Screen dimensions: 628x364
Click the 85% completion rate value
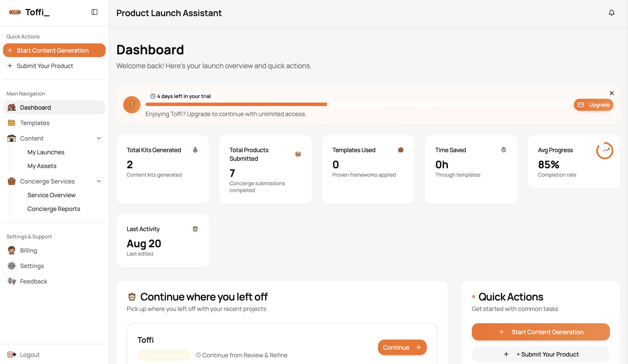coord(549,165)
